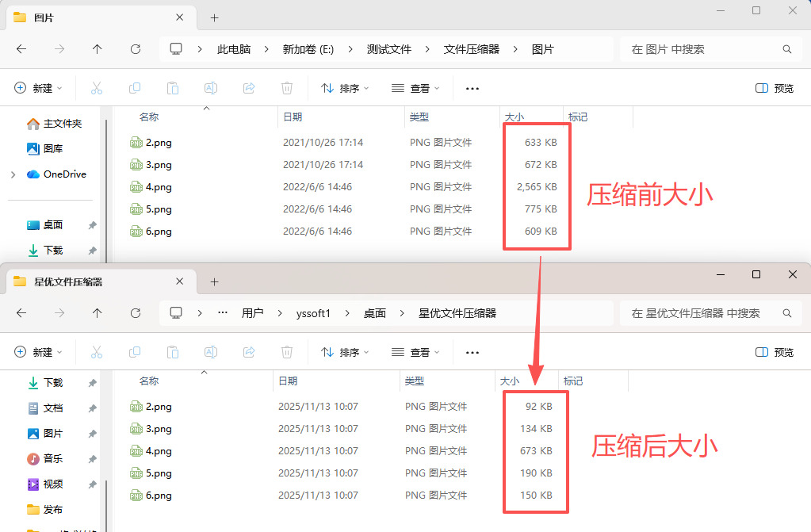Image resolution: width=811 pixels, height=532 pixels.
Task: Open 排序 dropdown in 图片 window
Action: [x=345, y=88]
